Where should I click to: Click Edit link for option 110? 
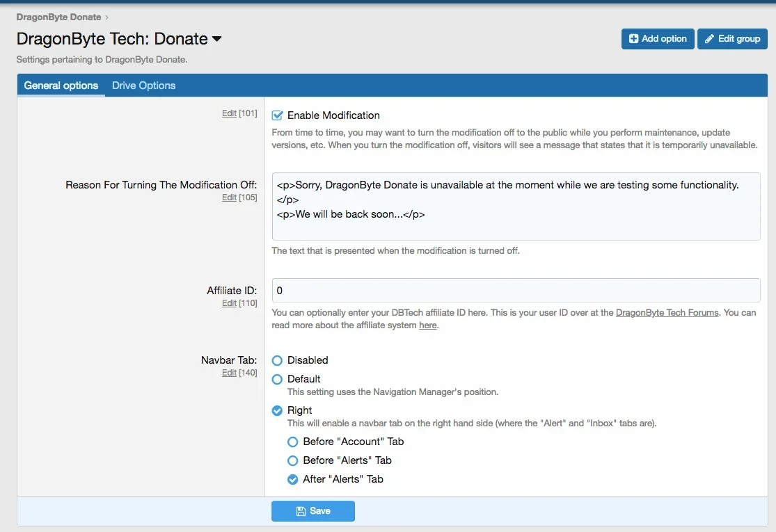pos(229,303)
